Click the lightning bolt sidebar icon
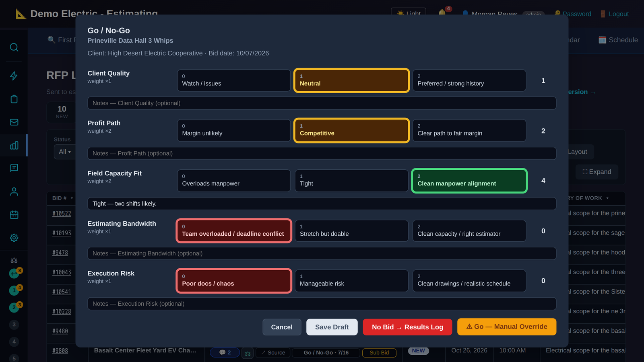 pos(14,76)
